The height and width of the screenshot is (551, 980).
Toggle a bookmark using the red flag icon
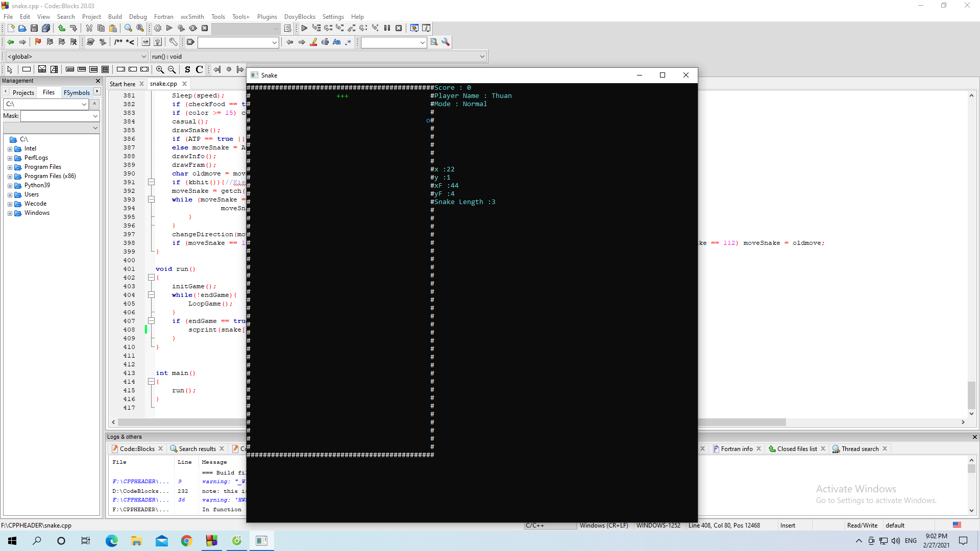[37, 42]
